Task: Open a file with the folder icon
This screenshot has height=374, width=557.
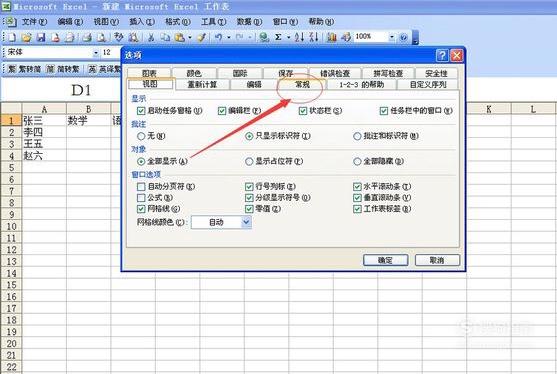Action: pos(26,37)
